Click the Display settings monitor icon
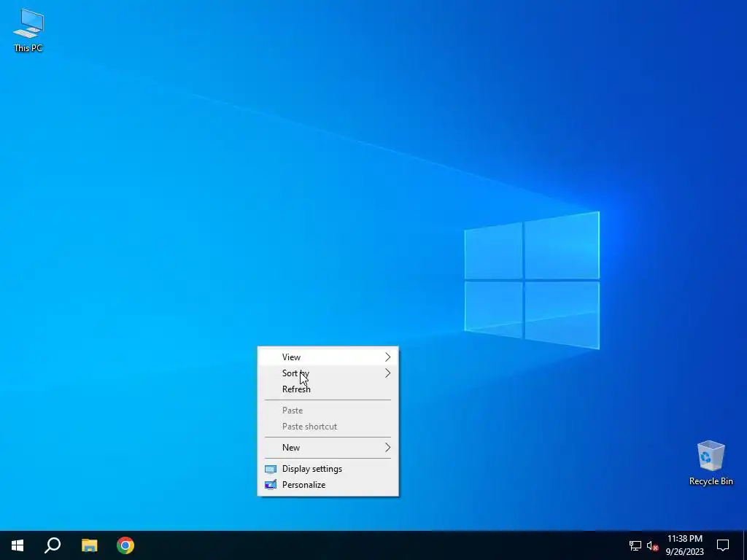 point(270,469)
